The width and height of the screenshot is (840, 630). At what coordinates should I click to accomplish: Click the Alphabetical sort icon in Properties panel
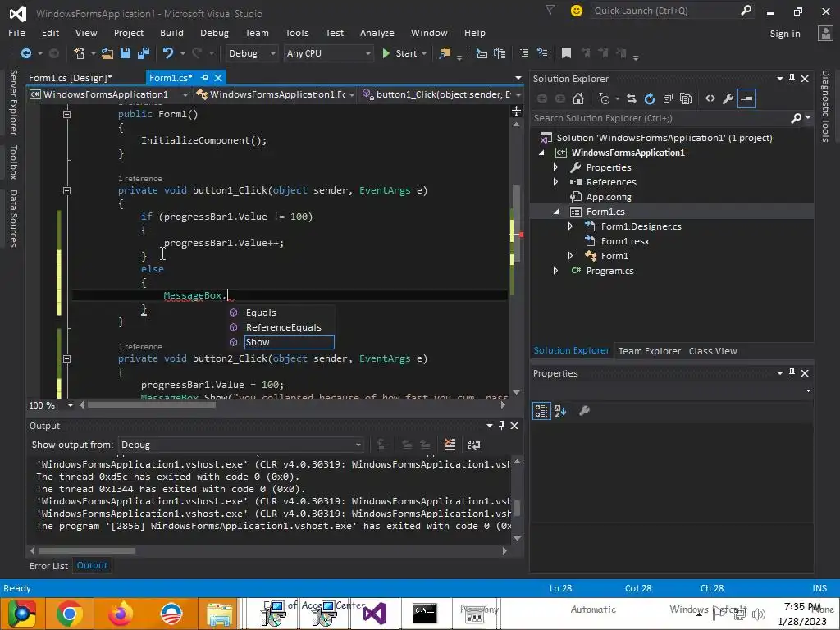(560, 411)
